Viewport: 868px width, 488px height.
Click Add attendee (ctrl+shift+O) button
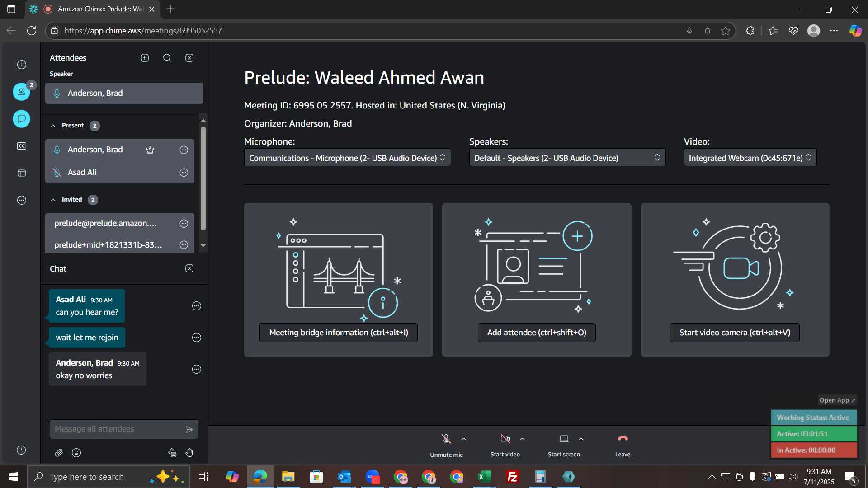pos(537,333)
